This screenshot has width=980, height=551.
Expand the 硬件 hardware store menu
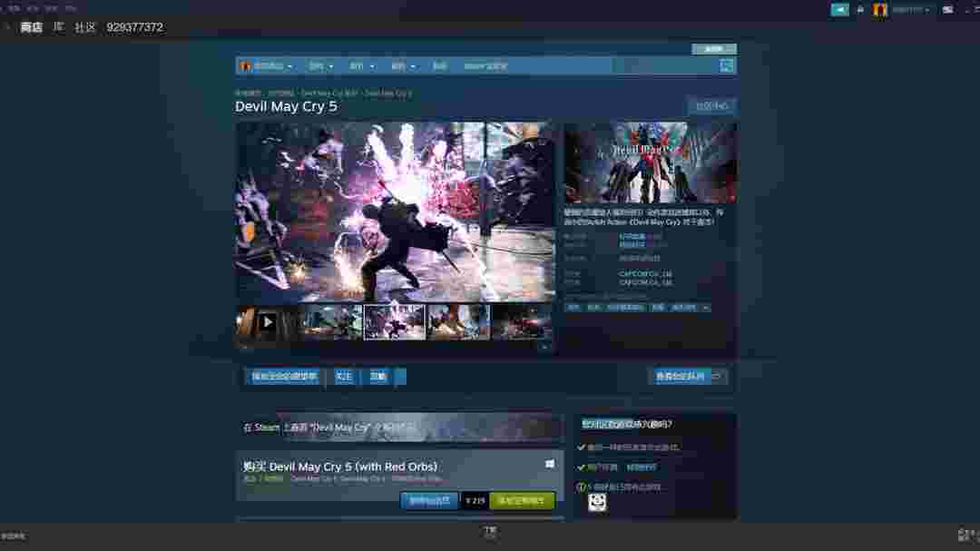tap(403, 65)
